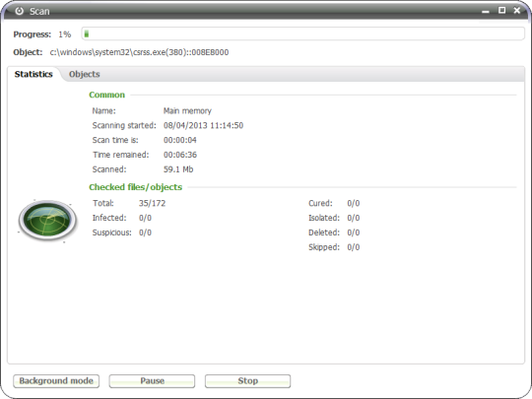The height and width of the screenshot is (399, 532).
Task: Click the 'Total:' label
Action: [103, 203]
